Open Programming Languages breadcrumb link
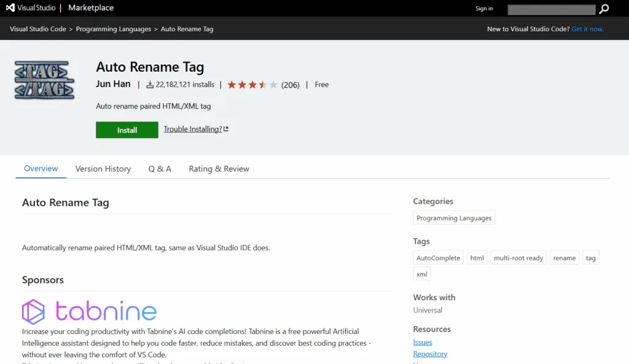 coord(114,29)
